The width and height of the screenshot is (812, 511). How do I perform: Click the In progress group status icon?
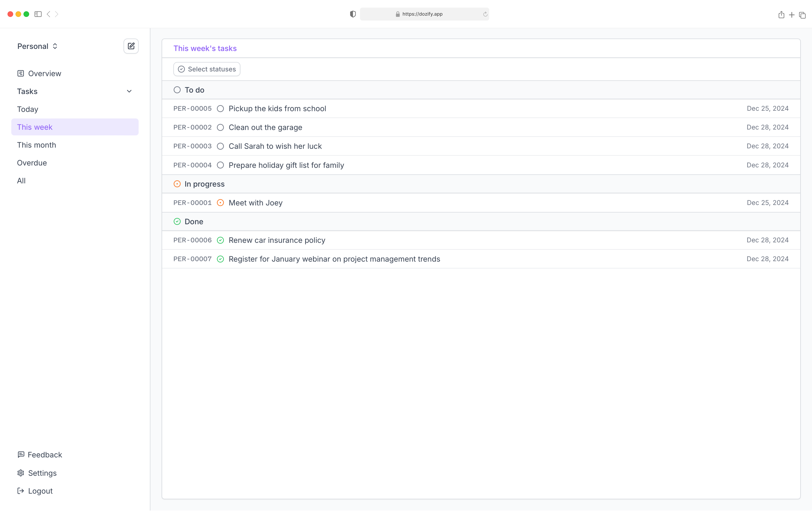point(177,184)
